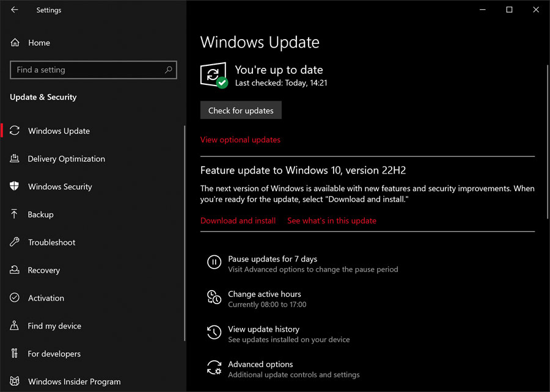Open the Activation section

click(x=46, y=298)
